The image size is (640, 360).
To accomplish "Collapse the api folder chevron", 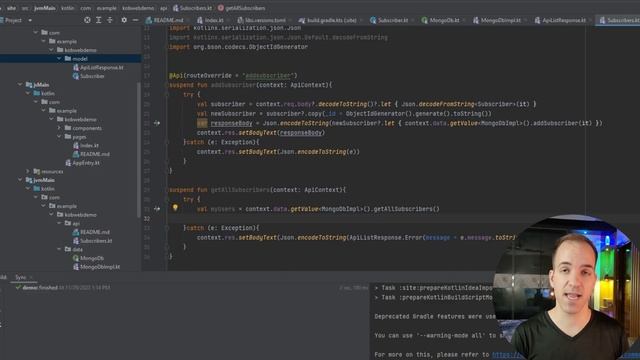I will click(59, 223).
